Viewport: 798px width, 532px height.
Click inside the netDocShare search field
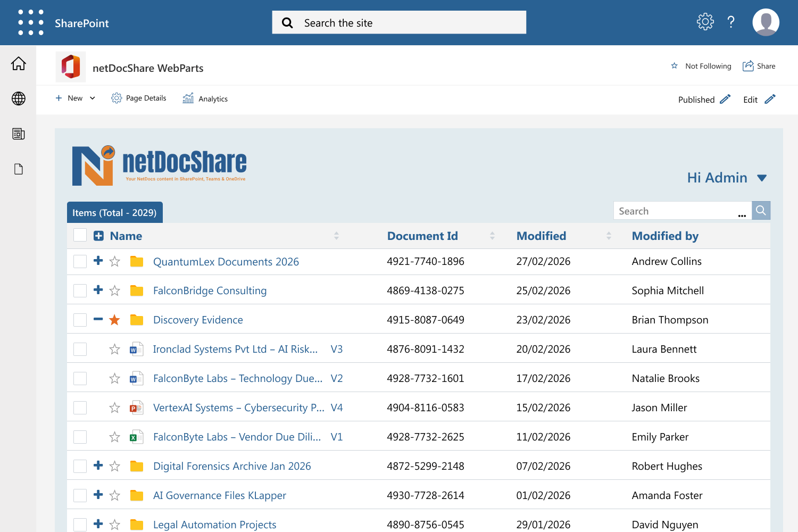click(676, 210)
